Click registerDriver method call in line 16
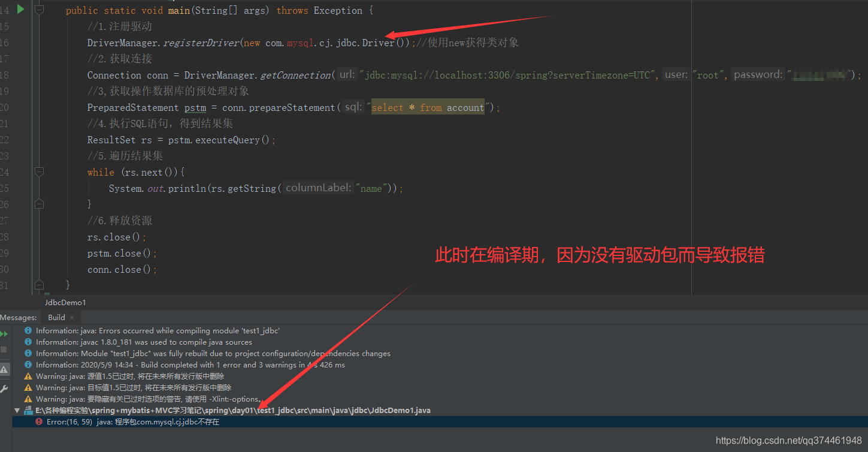This screenshot has width=868, height=452. (x=201, y=43)
